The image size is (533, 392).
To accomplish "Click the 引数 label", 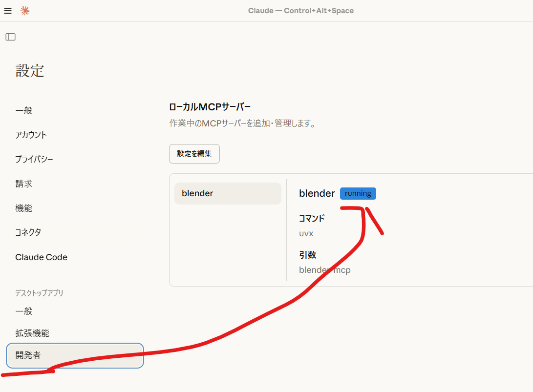I will click(x=308, y=255).
